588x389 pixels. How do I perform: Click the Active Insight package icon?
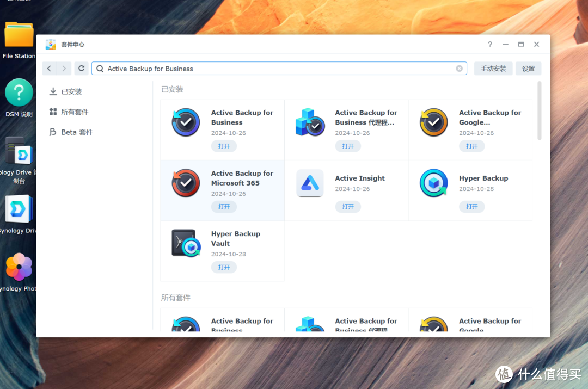310,183
